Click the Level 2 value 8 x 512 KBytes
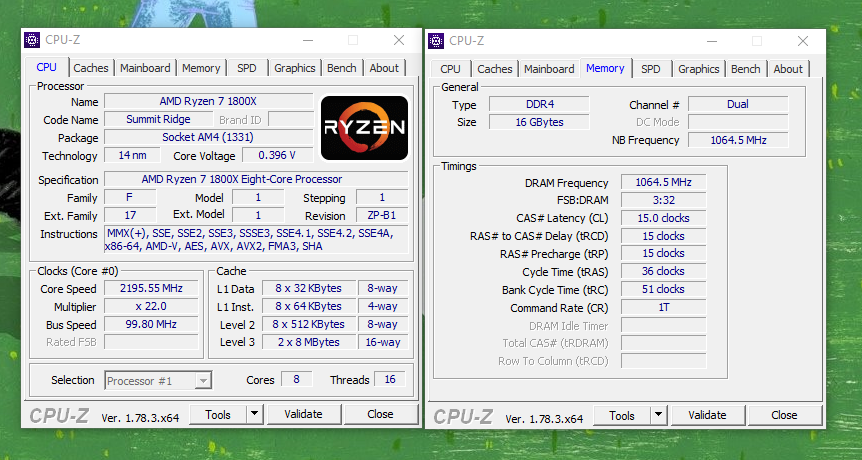 coord(308,324)
